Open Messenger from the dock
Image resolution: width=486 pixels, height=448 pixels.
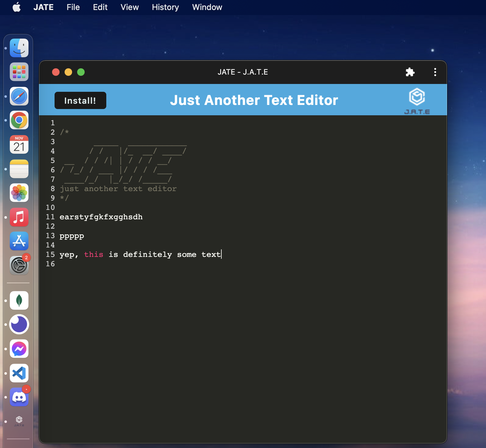coord(19,349)
